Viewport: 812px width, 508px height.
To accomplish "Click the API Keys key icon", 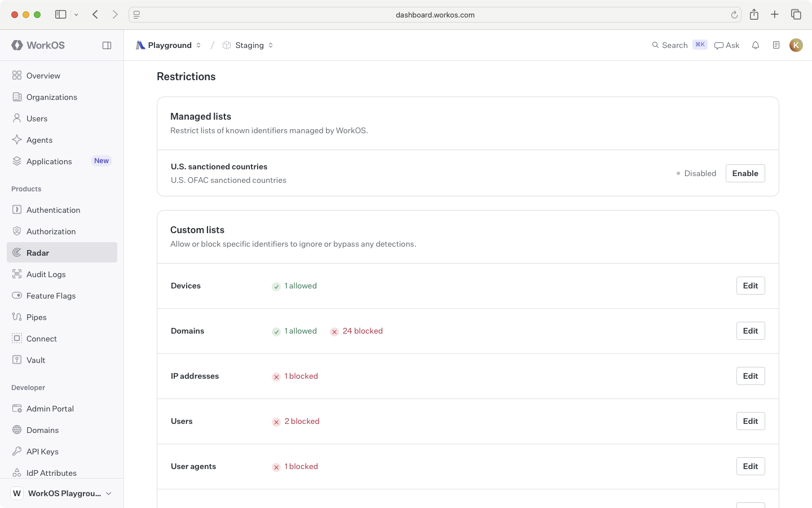I will pos(17,452).
